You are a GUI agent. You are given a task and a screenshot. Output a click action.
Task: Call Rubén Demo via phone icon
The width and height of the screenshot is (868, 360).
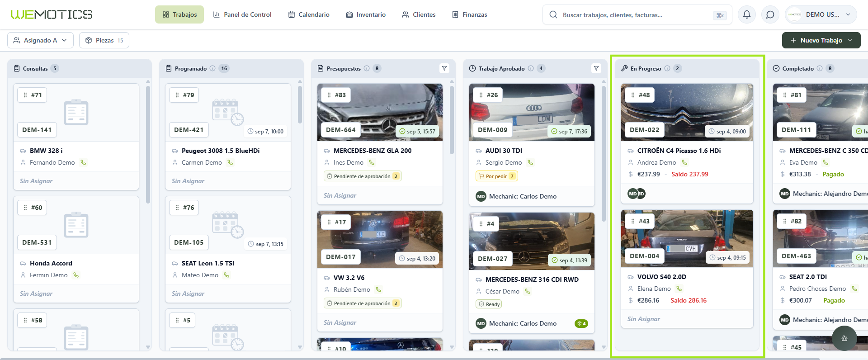pyautogui.click(x=378, y=289)
